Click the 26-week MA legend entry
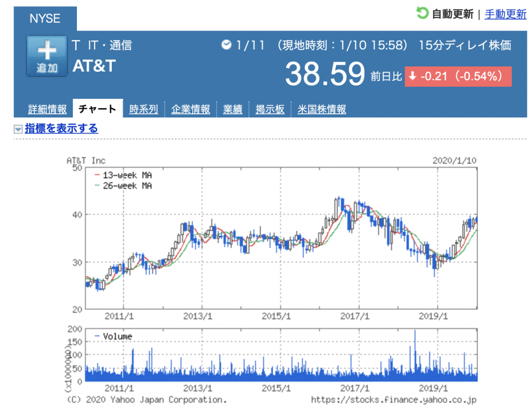Screen dimensions: 532x410 point(124,186)
